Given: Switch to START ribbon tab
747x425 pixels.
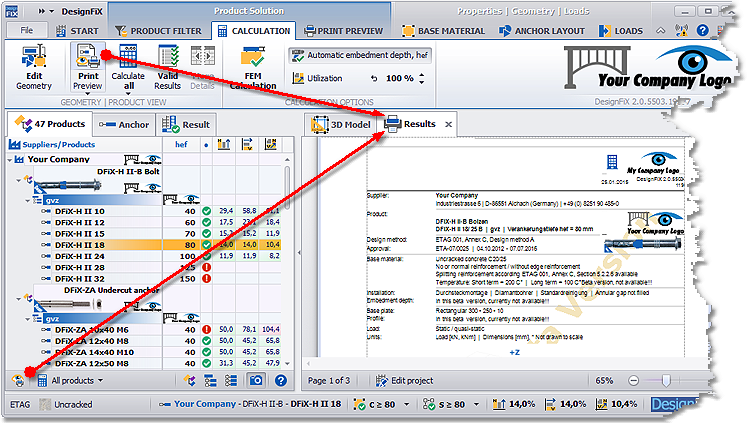Looking at the screenshot, I should pyautogui.click(x=77, y=31).
